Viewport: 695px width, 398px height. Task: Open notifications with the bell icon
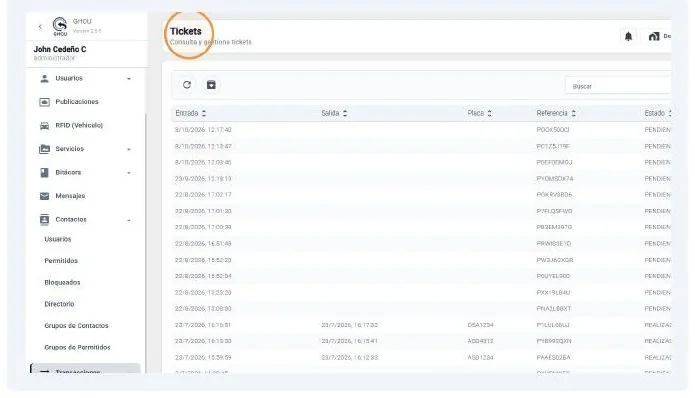pos(629,36)
